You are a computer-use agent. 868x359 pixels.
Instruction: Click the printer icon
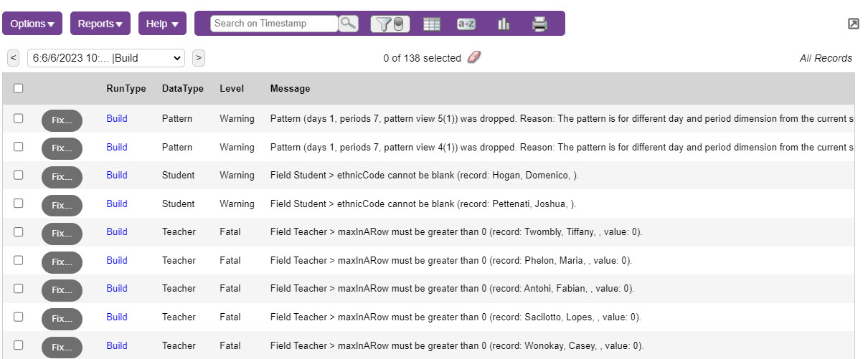point(539,24)
